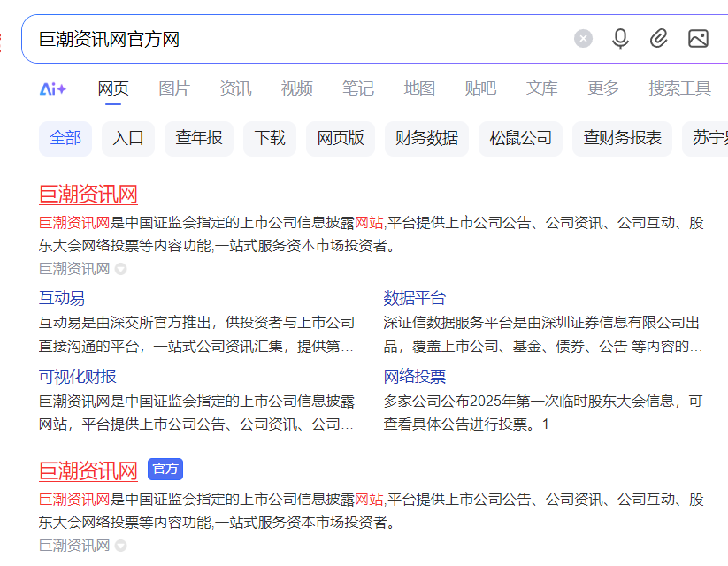Filter results by 松鼠公司
Viewport: 728px width, 566px height.
pyautogui.click(x=520, y=138)
